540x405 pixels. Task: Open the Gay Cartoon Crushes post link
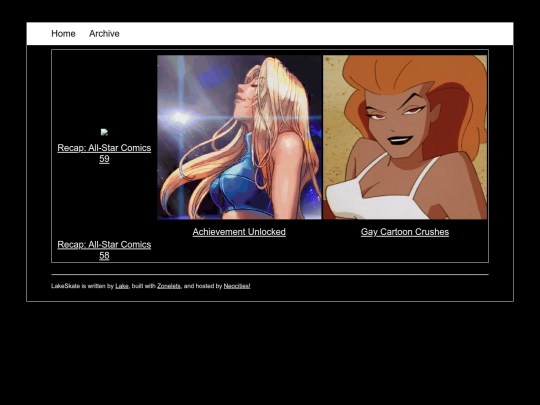(x=405, y=232)
